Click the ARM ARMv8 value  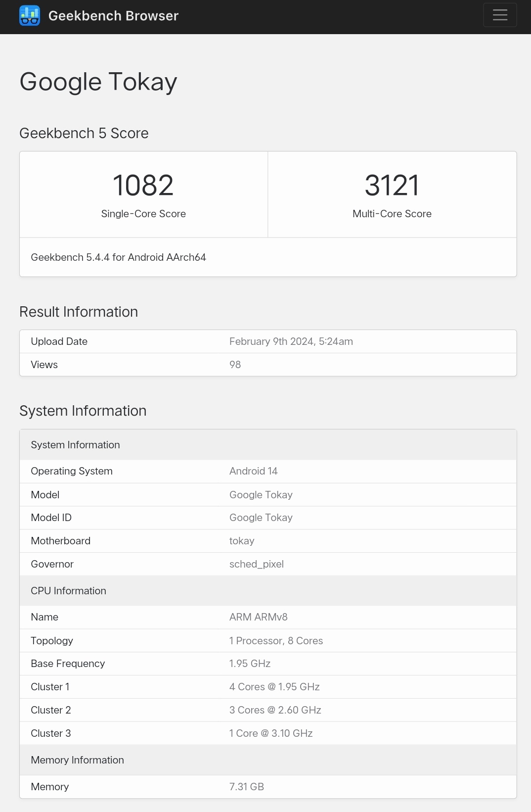click(x=259, y=617)
